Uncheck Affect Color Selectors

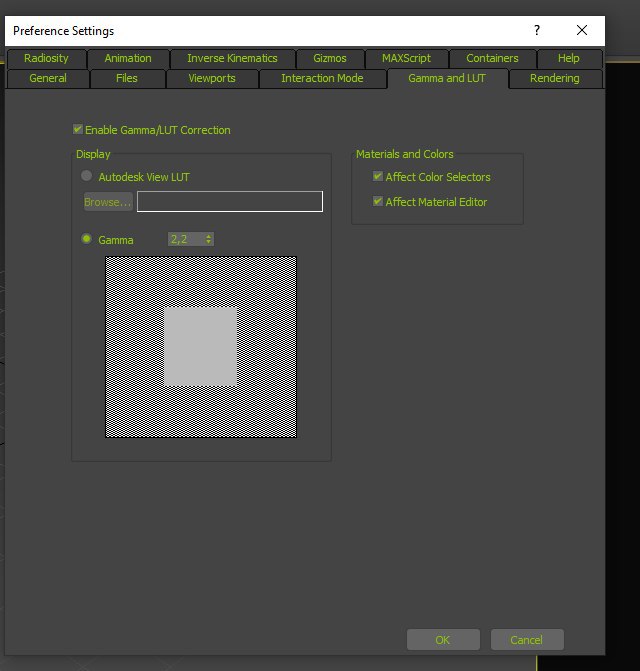[378, 176]
